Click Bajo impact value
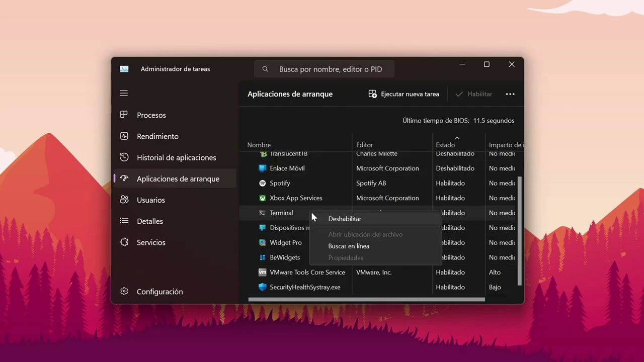Viewport: 644px width, 362px height. click(495, 287)
